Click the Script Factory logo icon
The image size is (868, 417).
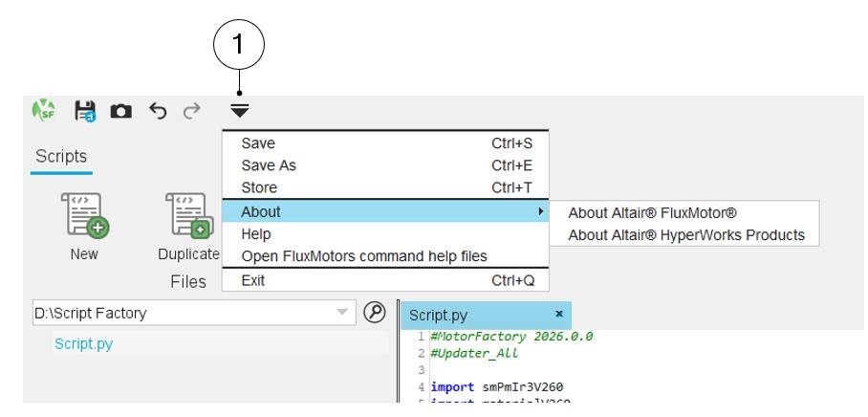pos(43,111)
